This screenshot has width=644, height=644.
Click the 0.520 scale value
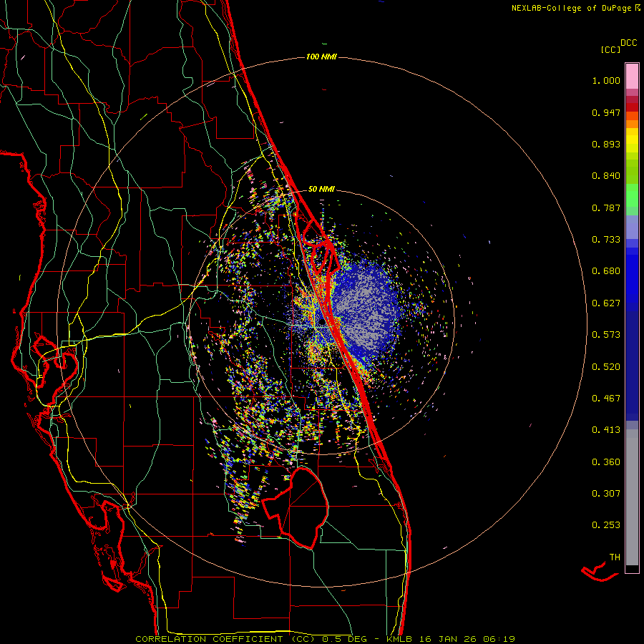click(x=606, y=367)
